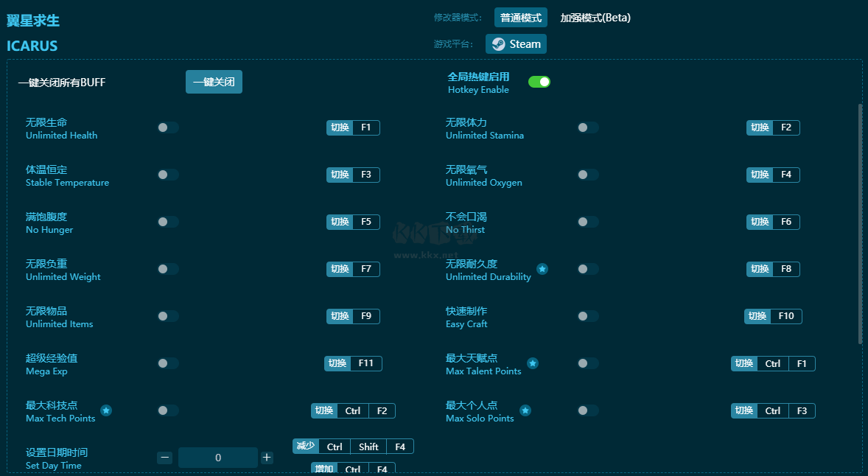Enable the Unlimited Oxygen toggle
Image resolution: width=868 pixels, height=476 pixels.
[x=588, y=175]
